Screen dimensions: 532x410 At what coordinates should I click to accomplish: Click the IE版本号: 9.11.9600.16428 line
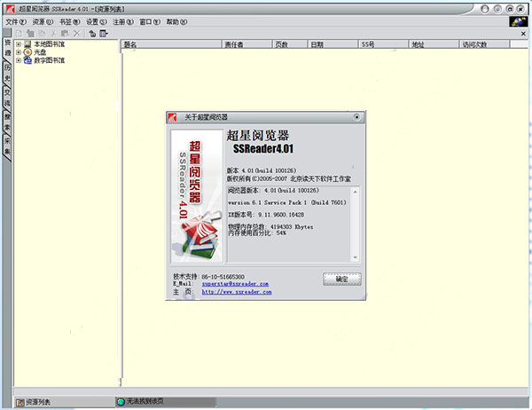tap(266, 215)
